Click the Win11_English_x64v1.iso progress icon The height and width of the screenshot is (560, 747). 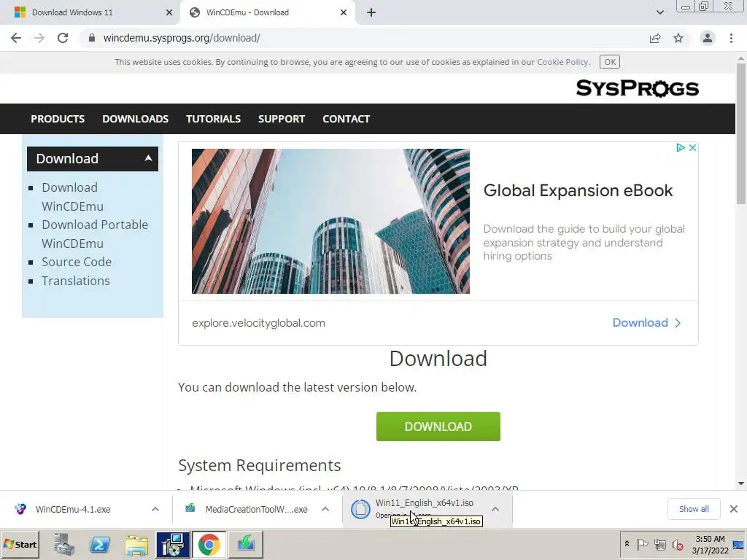pos(360,510)
